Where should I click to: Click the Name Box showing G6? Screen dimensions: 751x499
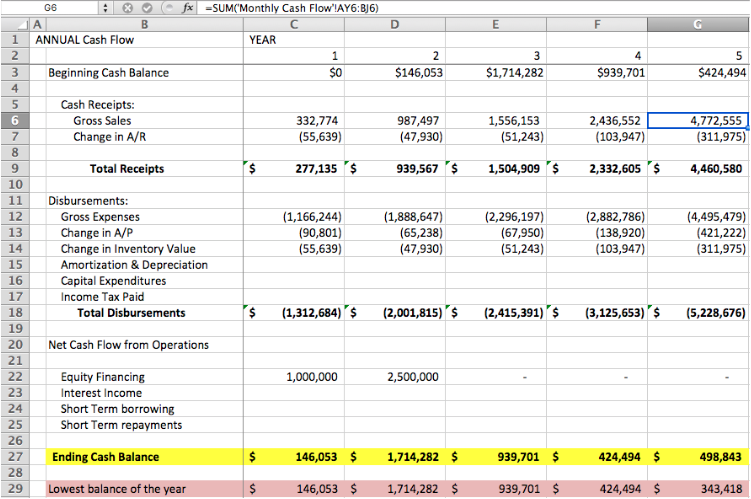click(50, 8)
